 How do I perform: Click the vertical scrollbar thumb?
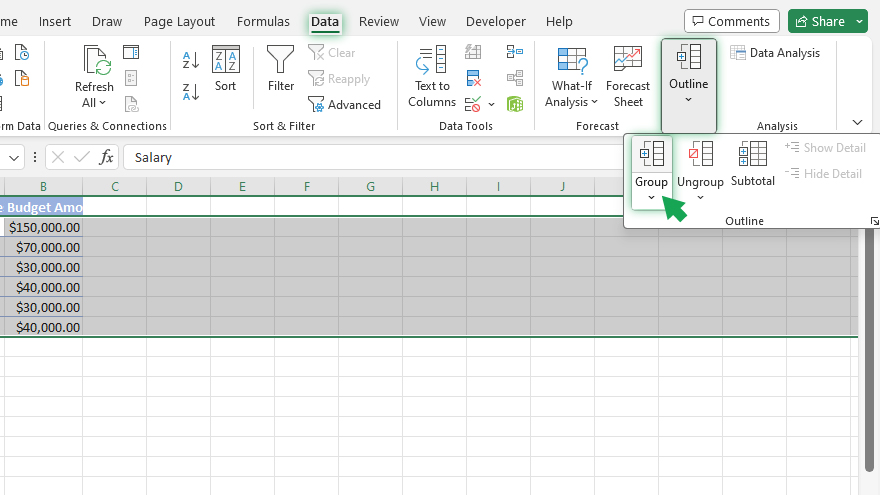(869, 349)
